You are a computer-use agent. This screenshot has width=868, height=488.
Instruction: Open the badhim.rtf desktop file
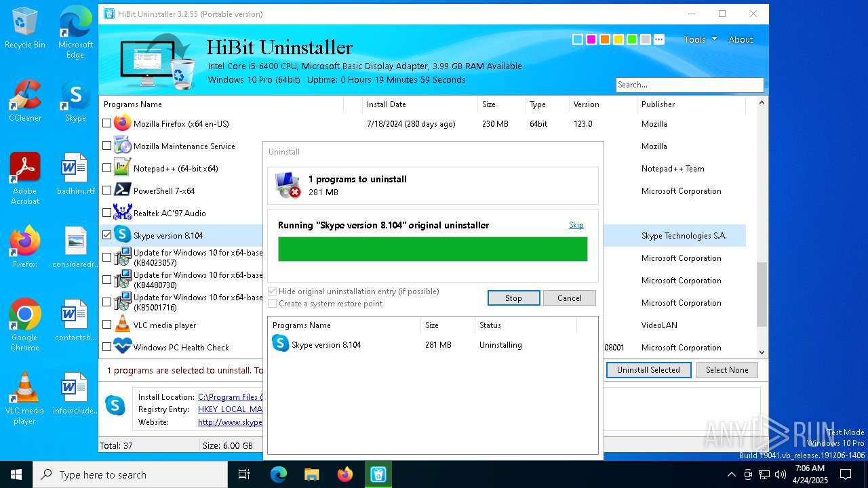[x=75, y=176]
